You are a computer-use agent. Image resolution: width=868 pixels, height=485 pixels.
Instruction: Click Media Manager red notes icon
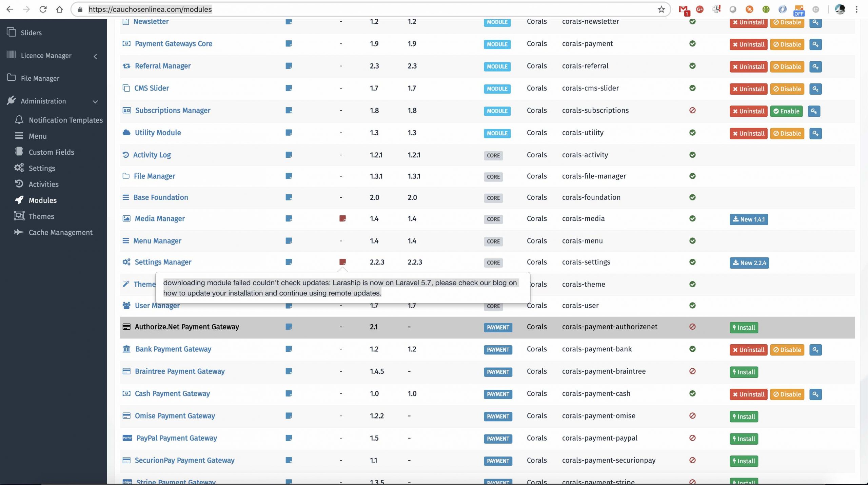pyautogui.click(x=342, y=218)
